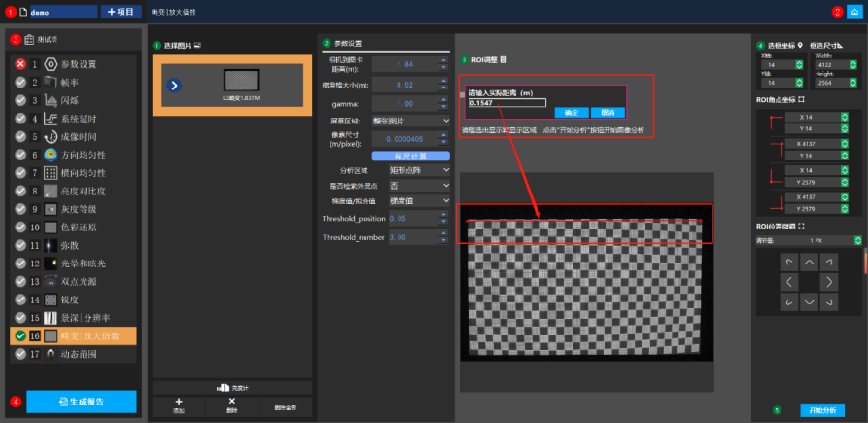
Task: Click the blue arrow on the image thumbnail
Action: pyautogui.click(x=174, y=86)
